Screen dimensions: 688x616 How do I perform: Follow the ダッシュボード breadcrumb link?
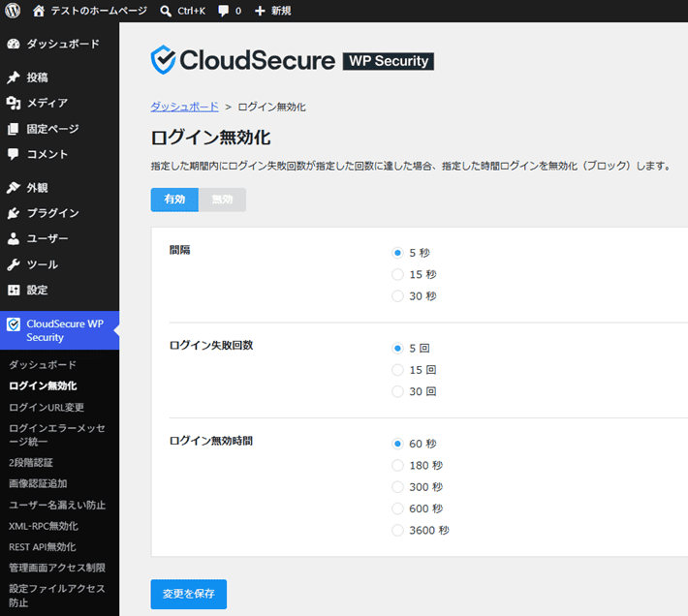click(185, 107)
